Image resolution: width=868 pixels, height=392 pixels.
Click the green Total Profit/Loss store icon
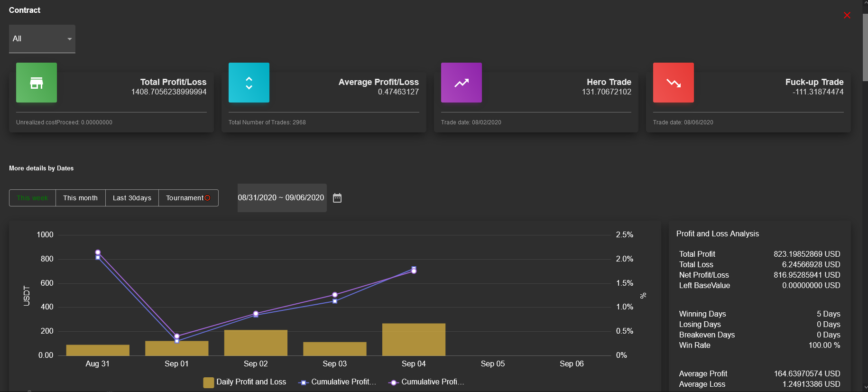tap(37, 83)
